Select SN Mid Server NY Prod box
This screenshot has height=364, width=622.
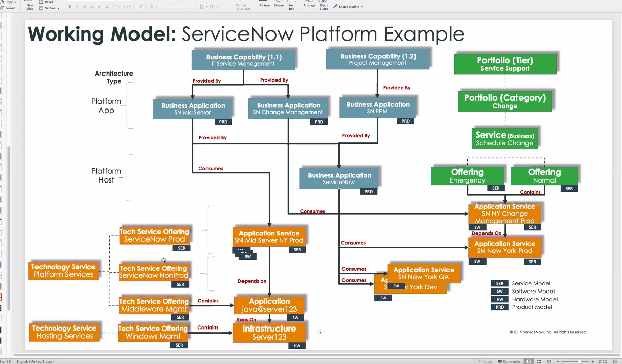(269, 237)
